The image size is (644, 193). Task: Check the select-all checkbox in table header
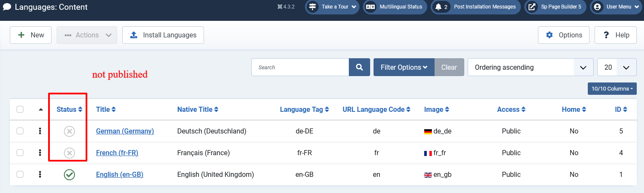point(20,109)
